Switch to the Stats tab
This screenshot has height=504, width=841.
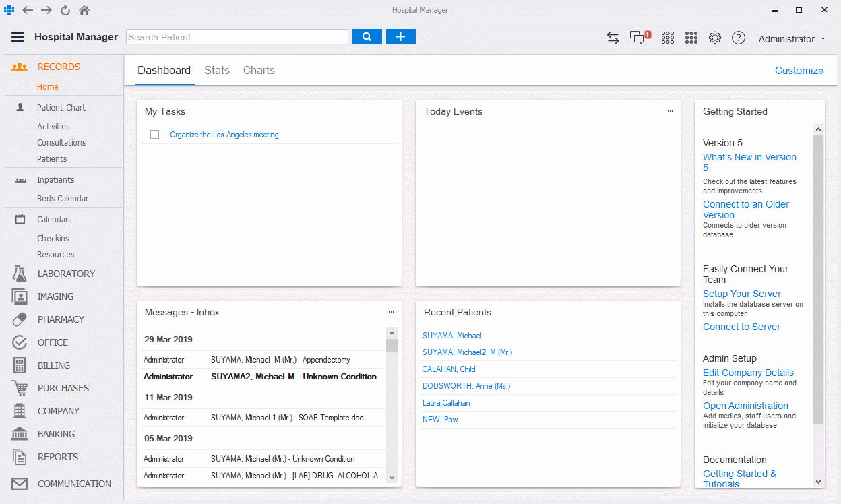click(217, 70)
